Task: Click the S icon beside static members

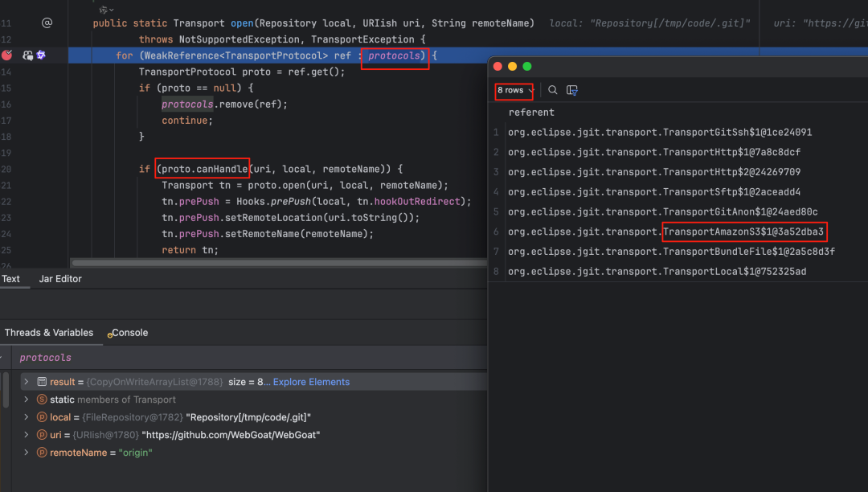Action: coord(42,399)
